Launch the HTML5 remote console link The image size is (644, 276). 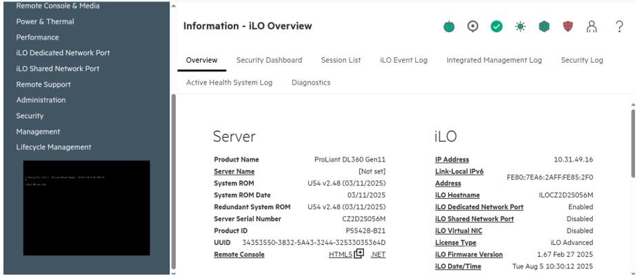[341, 255]
